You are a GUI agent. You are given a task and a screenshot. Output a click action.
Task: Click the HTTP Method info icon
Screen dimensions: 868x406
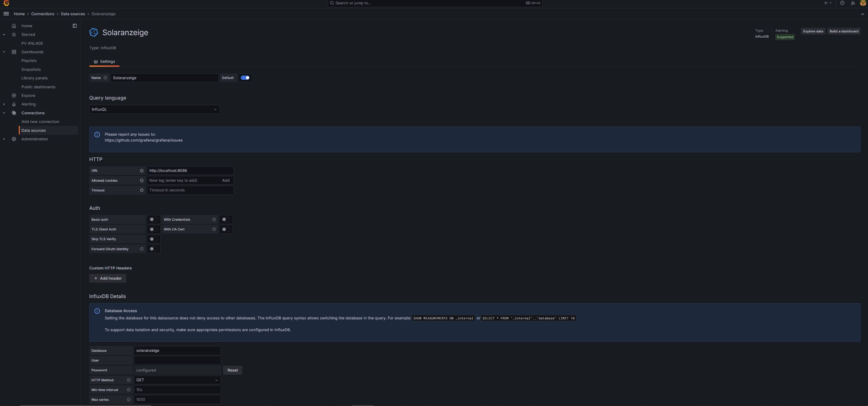tap(128, 380)
